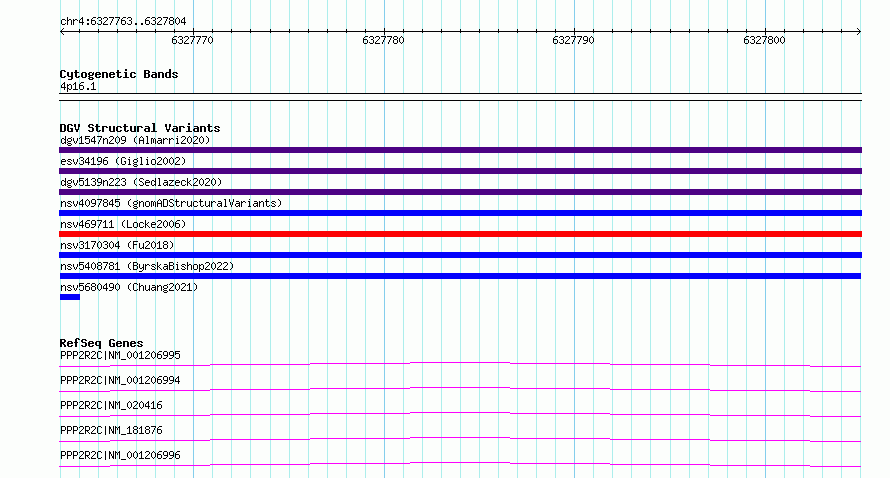The width and height of the screenshot is (890, 478).
Task: Open variant dgv1547n209 (Almarri2020) label
Action: click(x=135, y=140)
